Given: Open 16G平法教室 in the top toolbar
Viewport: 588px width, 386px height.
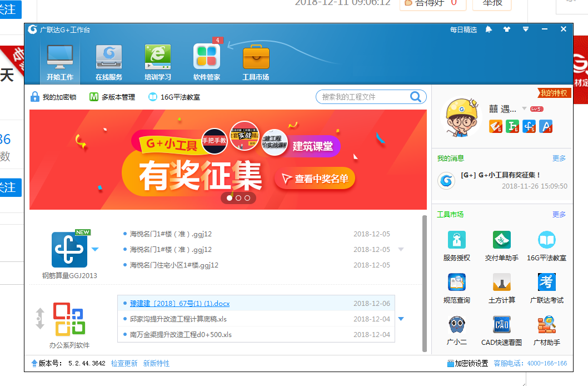Looking at the screenshot, I should tap(174, 97).
